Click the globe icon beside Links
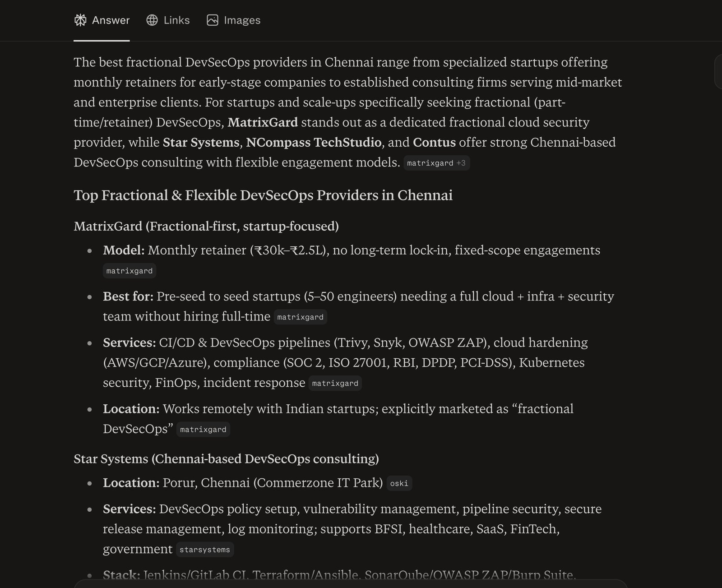The width and height of the screenshot is (722, 588). (152, 20)
